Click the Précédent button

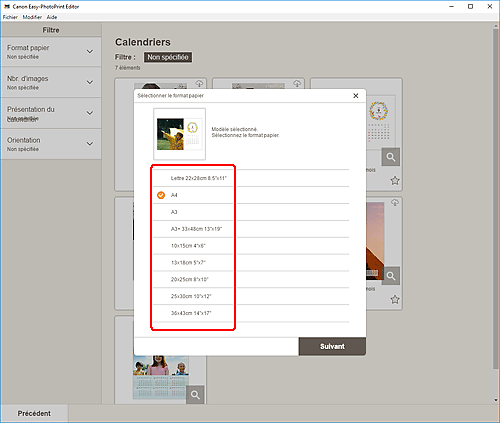coord(34,413)
